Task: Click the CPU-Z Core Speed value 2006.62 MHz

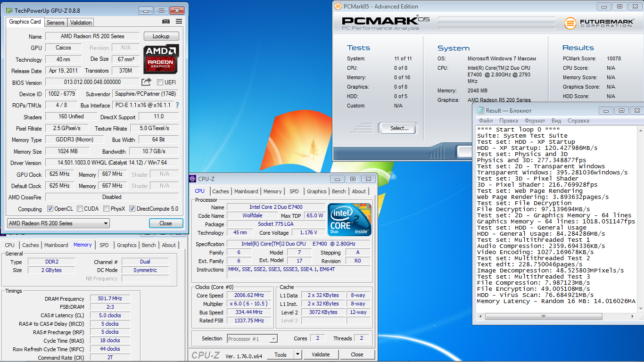Action: 248,296
